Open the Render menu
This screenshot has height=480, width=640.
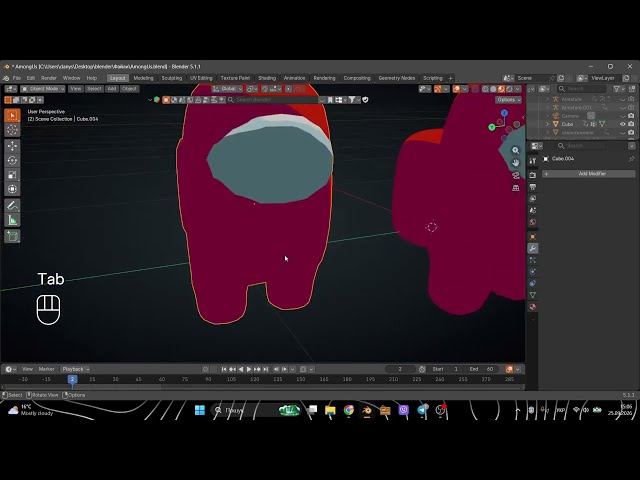point(49,78)
